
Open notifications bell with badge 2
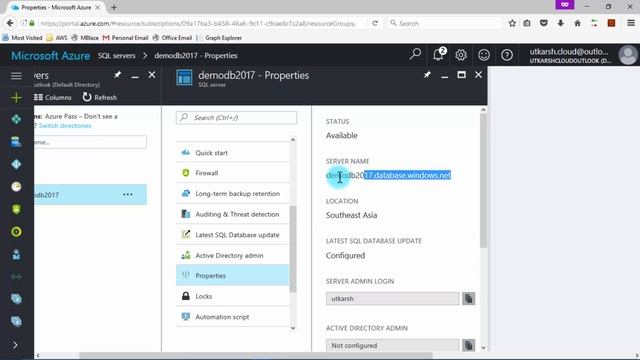(x=439, y=54)
